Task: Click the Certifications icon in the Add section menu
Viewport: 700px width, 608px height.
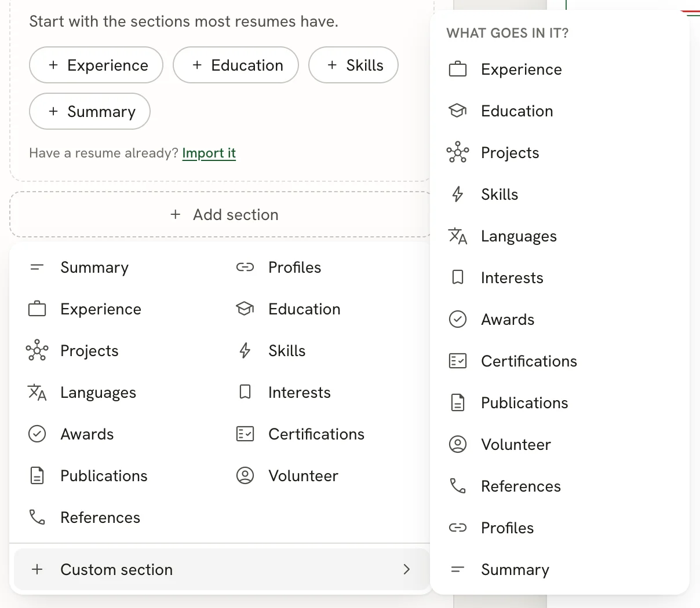Action: [245, 434]
